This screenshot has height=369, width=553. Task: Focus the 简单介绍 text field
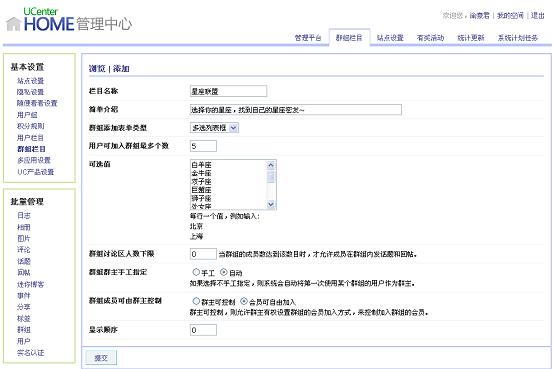point(296,110)
